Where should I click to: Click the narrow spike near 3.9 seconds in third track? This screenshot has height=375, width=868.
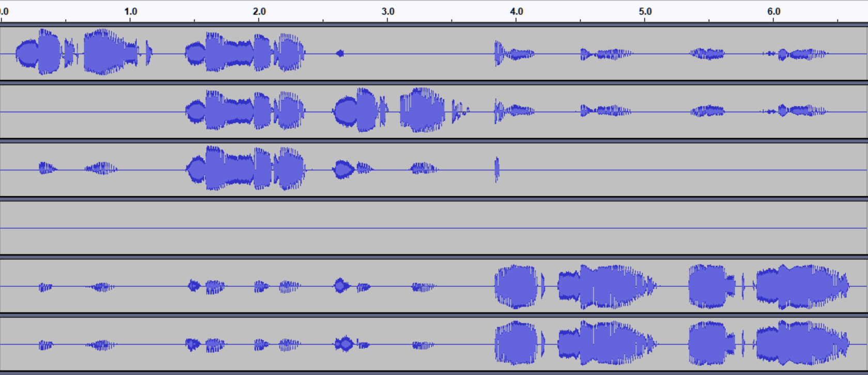click(497, 169)
